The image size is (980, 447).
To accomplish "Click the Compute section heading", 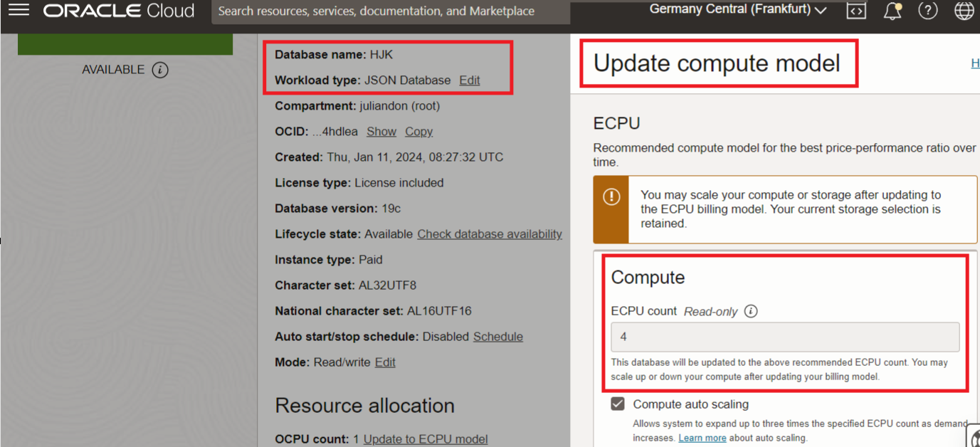I will 648,277.
